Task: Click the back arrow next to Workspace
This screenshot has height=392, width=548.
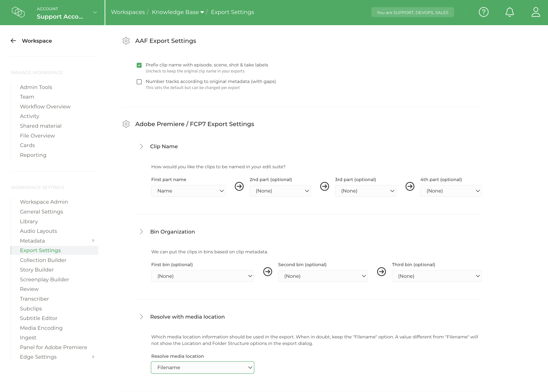Action: pos(13,41)
